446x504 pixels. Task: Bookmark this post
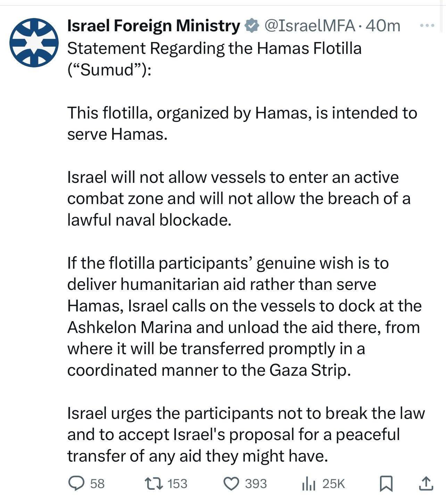pyautogui.click(x=386, y=483)
